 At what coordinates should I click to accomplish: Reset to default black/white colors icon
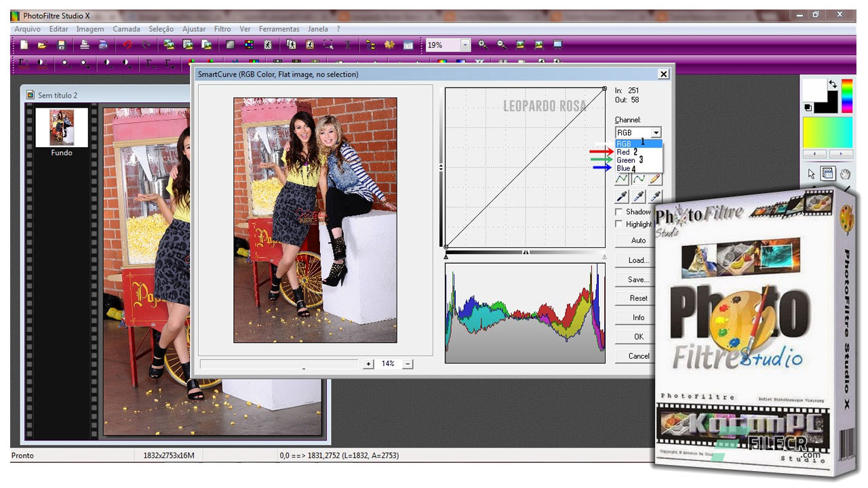click(x=808, y=107)
